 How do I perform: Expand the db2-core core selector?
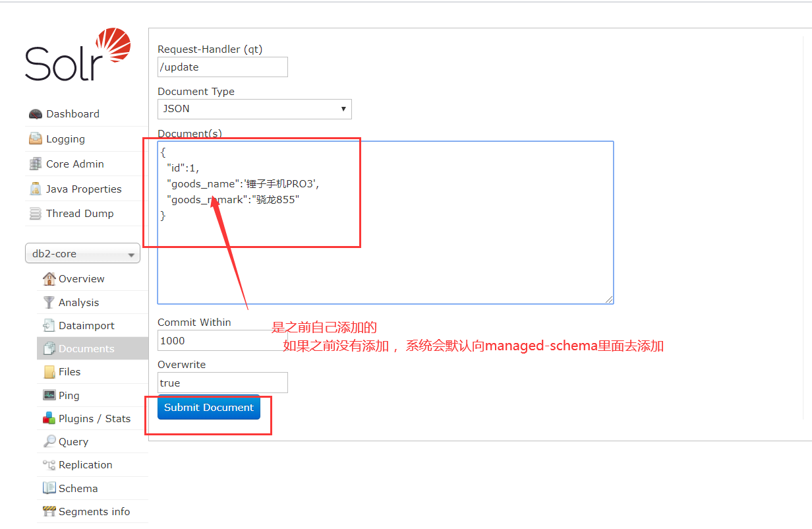(82, 253)
